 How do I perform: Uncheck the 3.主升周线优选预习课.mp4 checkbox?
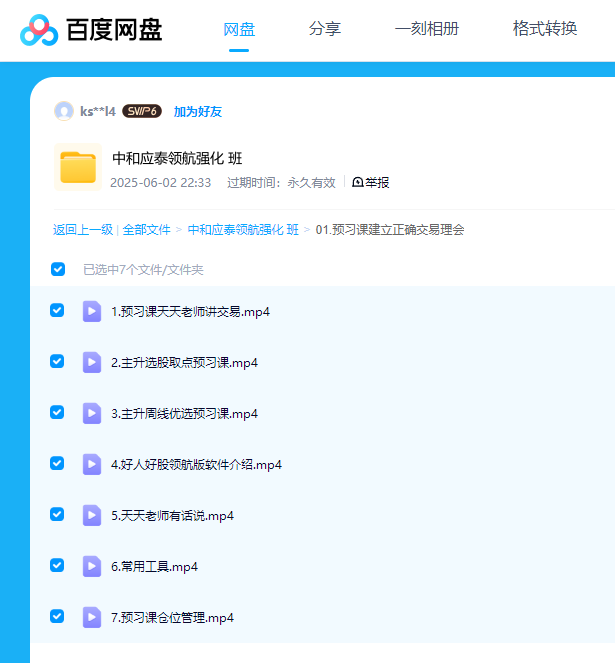tap(57, 412)
